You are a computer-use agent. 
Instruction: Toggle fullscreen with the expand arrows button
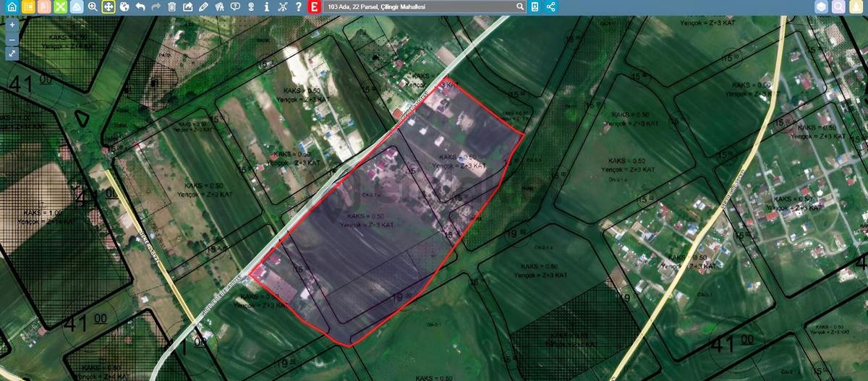pyautogui.click(x=12, y=53)
